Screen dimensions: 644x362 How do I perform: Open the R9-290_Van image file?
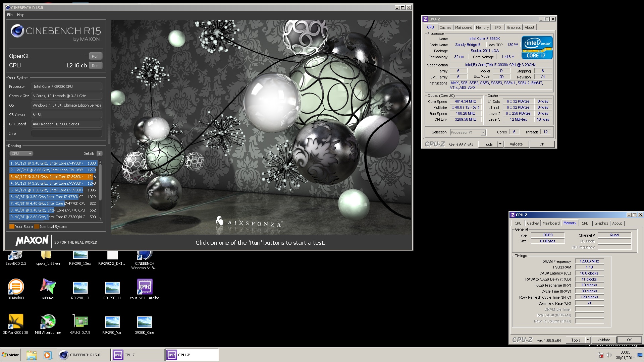pos(112,325)
